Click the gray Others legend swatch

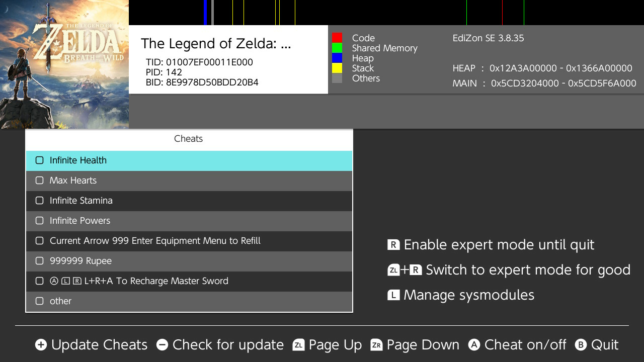pos(337,78)
